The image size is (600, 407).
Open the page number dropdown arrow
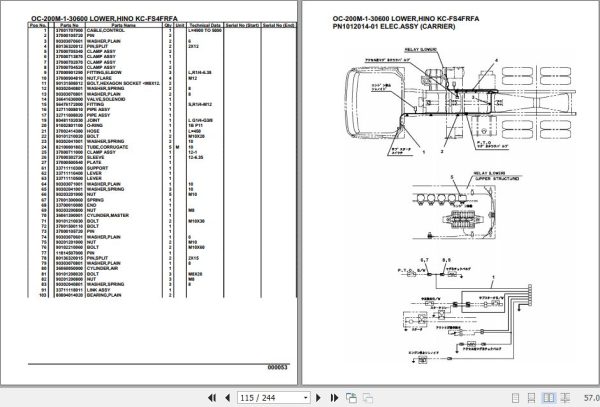(x=306, y=398)
